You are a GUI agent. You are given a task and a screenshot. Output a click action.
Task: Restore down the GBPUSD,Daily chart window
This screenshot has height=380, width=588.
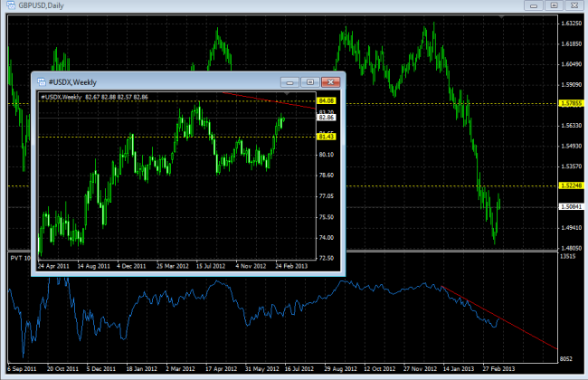click(x=555, y=6)
